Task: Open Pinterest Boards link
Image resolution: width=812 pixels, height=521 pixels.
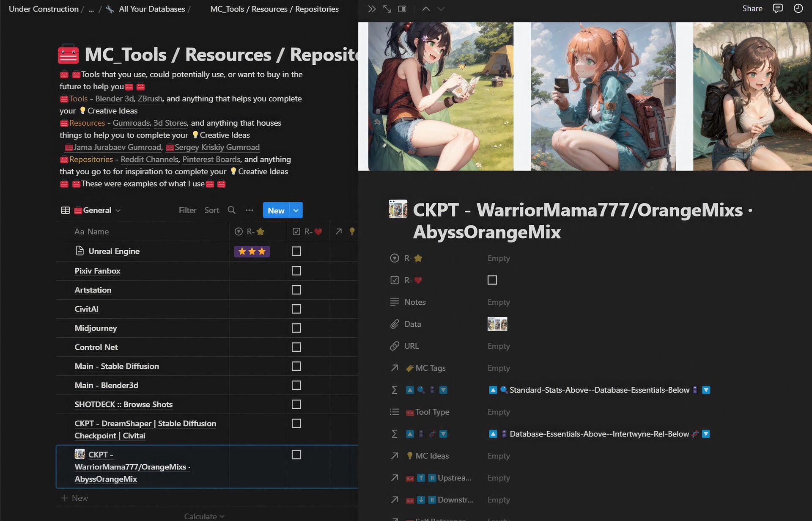Action: point(211,160)
